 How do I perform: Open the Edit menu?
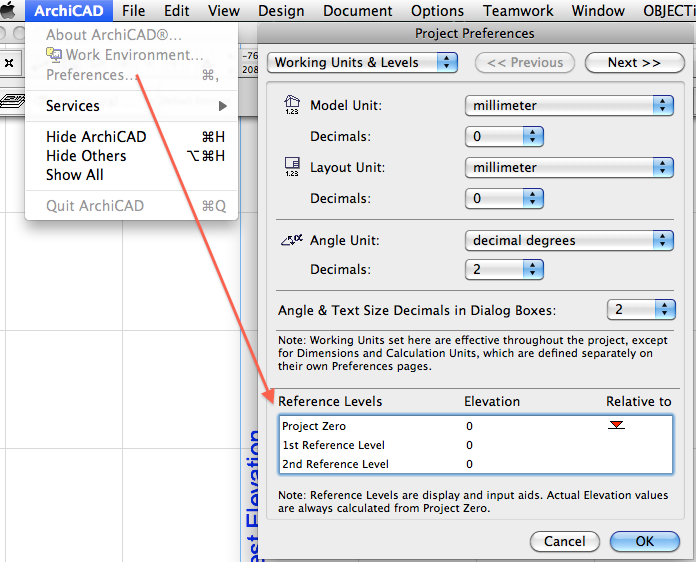[x=177, y=10]
